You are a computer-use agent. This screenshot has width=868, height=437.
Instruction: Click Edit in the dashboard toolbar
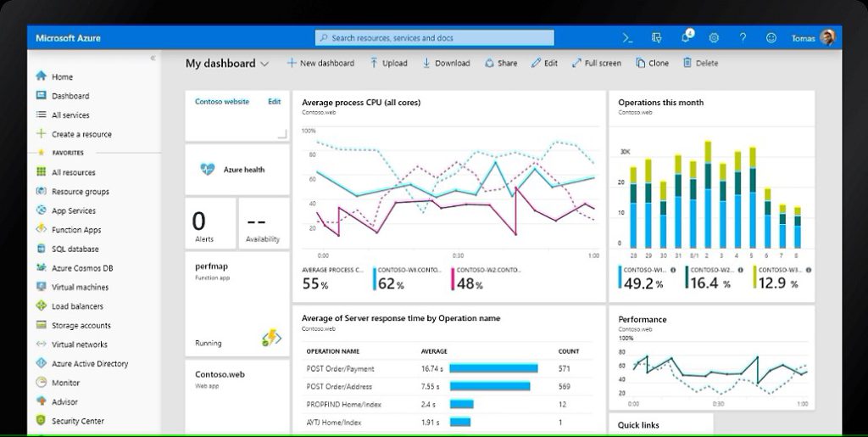(x=544, y=63)
